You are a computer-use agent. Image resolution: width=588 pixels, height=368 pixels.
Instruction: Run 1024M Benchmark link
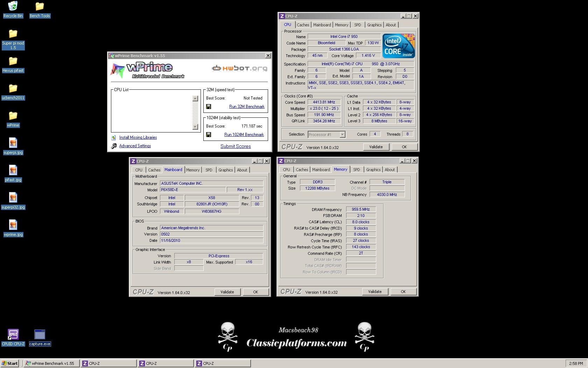pos(244,135)
